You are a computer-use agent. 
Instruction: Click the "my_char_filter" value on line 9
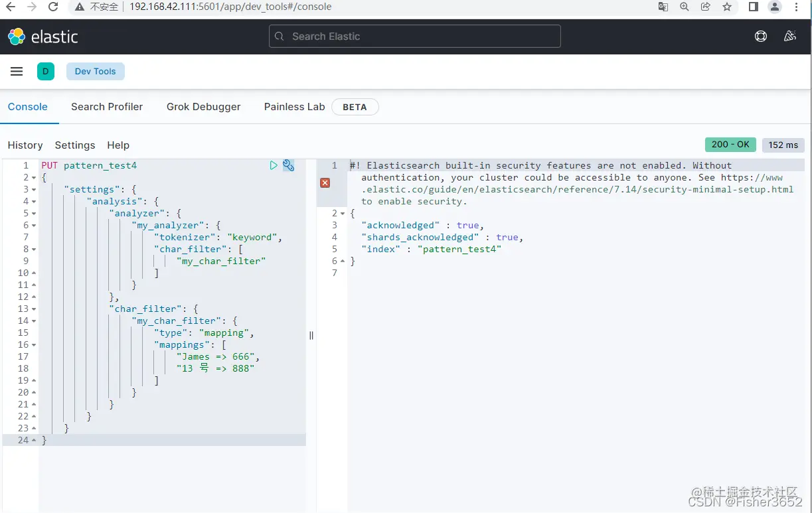point(221,261)
